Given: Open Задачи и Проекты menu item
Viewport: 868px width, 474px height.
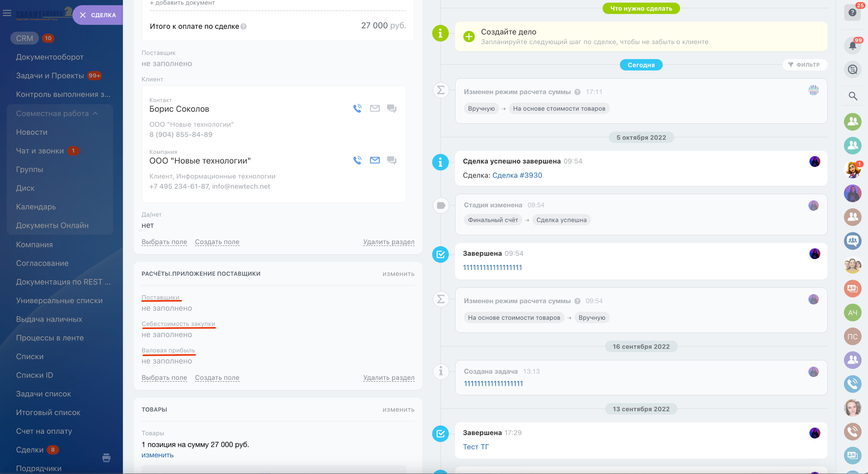Looking at the screenshot, I should pyautogui.click(x=50, y=76).
